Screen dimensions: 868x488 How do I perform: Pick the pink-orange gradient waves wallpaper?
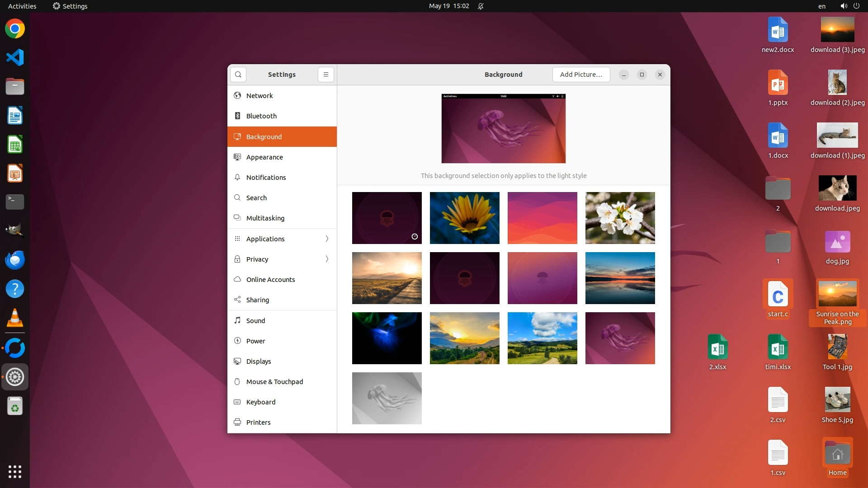pos(542,218)
